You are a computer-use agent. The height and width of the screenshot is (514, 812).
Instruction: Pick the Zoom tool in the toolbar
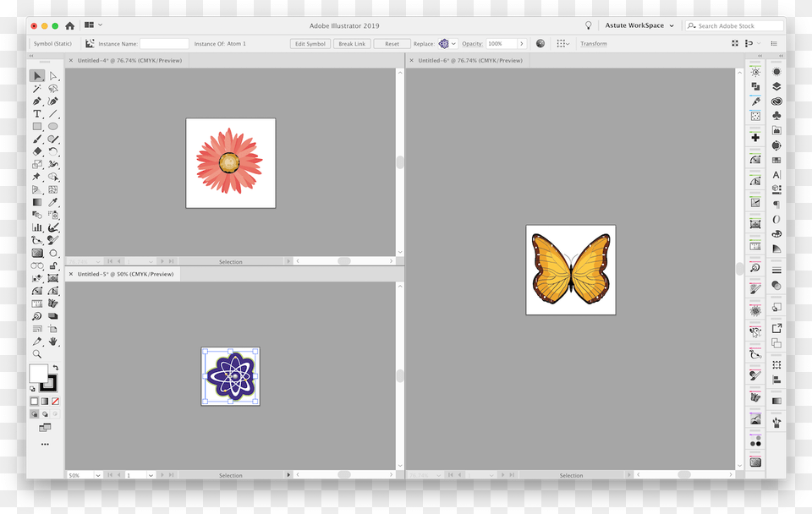point(36,353)
